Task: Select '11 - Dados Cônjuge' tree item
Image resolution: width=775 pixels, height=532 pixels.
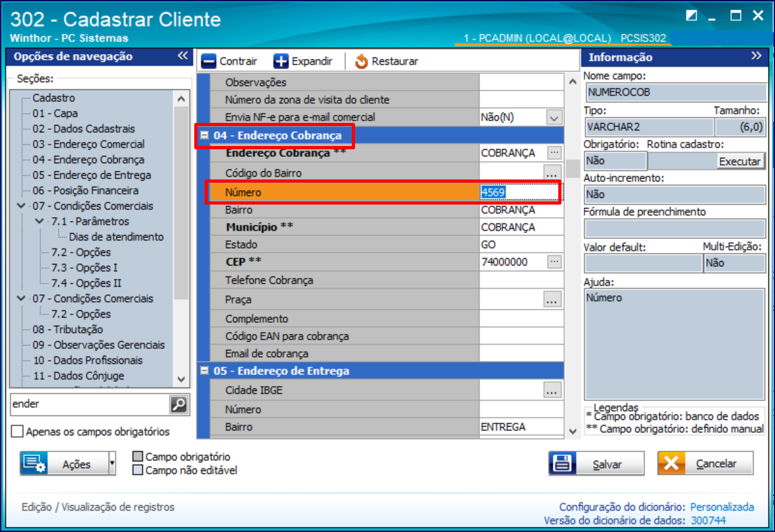Action: (78, 376)
